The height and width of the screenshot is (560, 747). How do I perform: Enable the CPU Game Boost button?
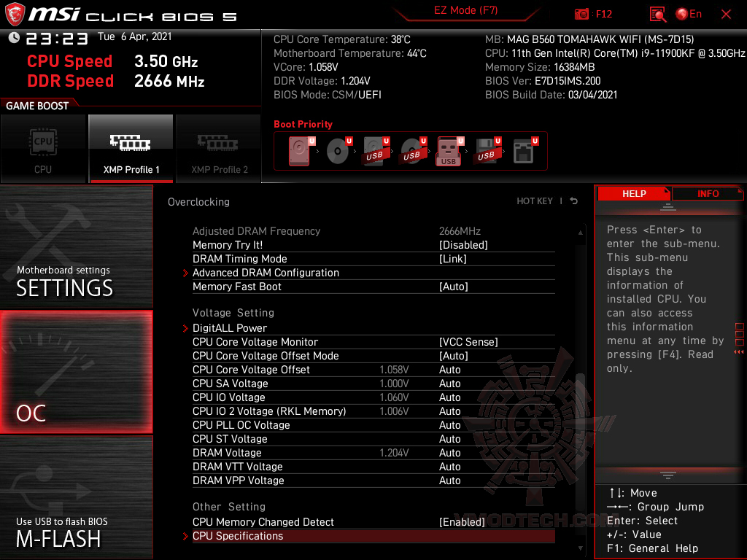(x=43, y=149)
